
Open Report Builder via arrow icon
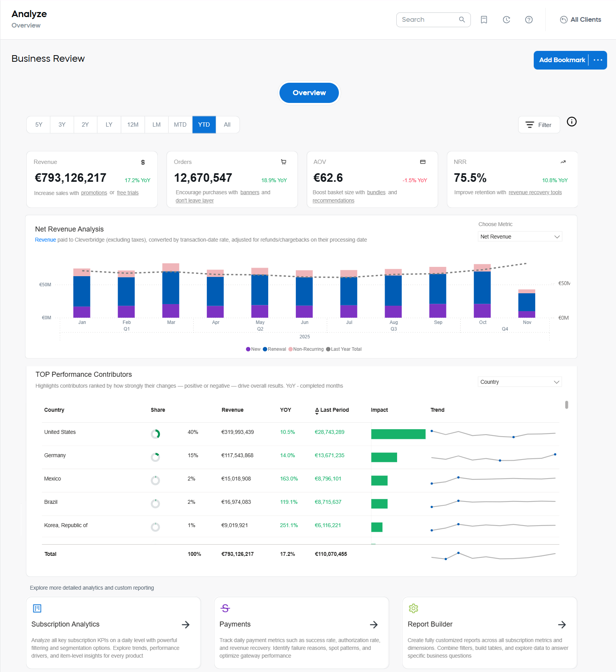[562, 625]
